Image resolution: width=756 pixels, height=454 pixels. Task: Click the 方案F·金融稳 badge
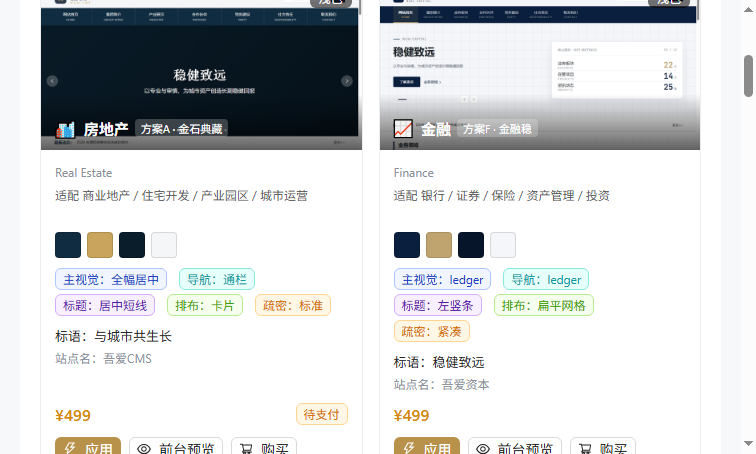click(x=497, y=129)
